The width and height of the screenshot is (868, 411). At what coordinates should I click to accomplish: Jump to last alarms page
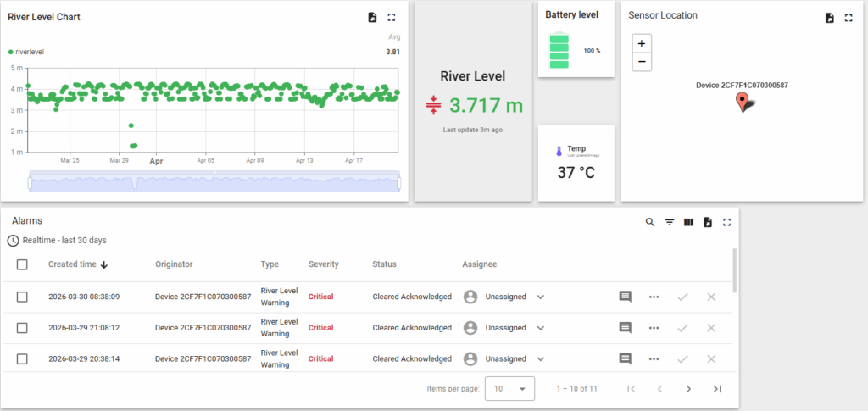point(717,389)
